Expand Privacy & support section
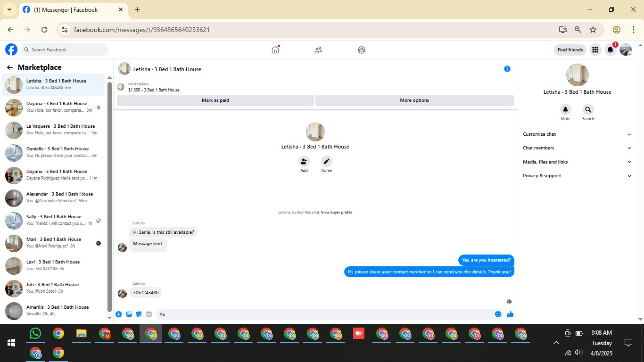 pyautogui.click(x=577, y=176)
